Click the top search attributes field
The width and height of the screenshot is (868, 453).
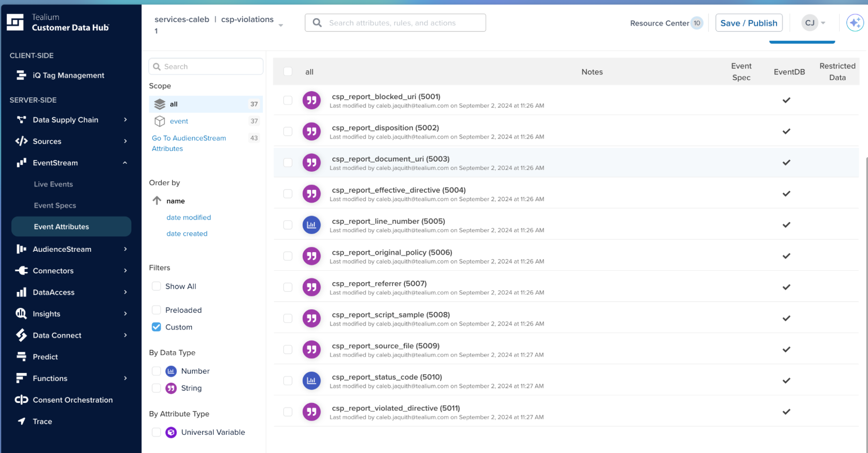click(395, 23)
